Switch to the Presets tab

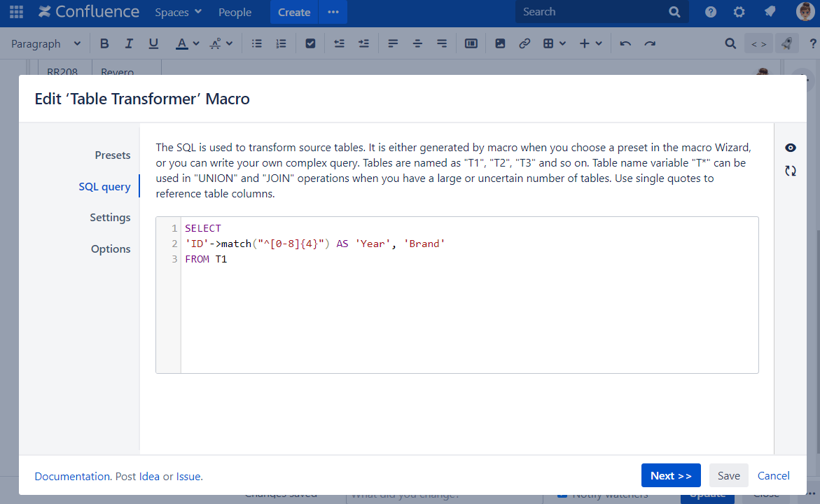(x=113, y=155)
